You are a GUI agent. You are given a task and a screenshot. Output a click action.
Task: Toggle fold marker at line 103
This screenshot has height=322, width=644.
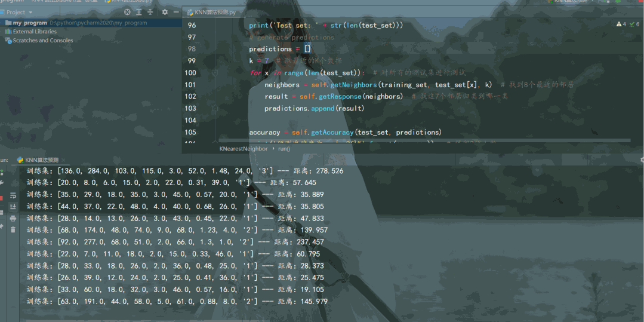(215, 108)
